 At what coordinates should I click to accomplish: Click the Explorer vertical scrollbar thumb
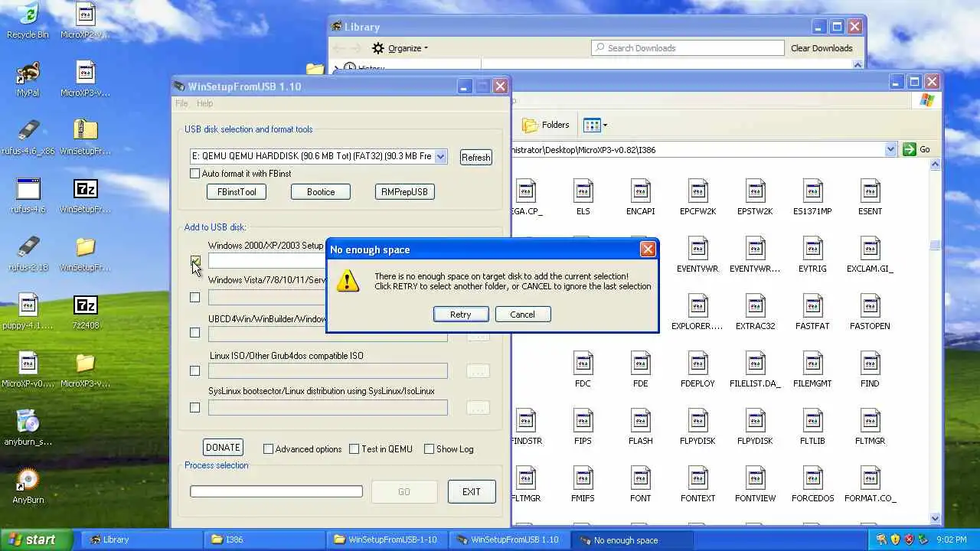935,245
